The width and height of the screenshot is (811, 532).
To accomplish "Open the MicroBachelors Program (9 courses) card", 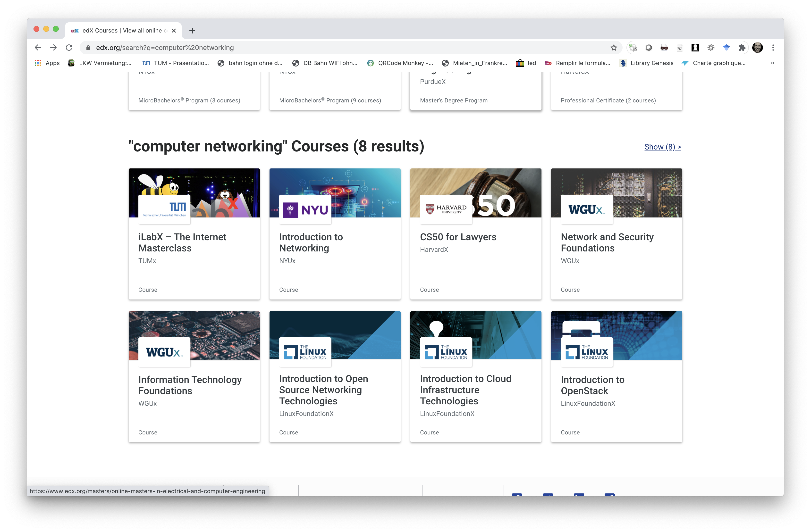I will (x=335, y=91).
